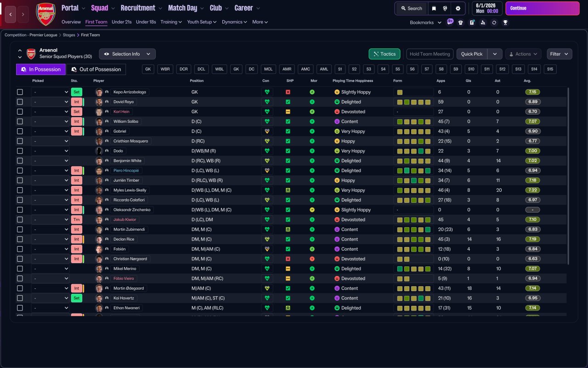
Task: Switch to the next squad with the down chevron
Action: 20,57
